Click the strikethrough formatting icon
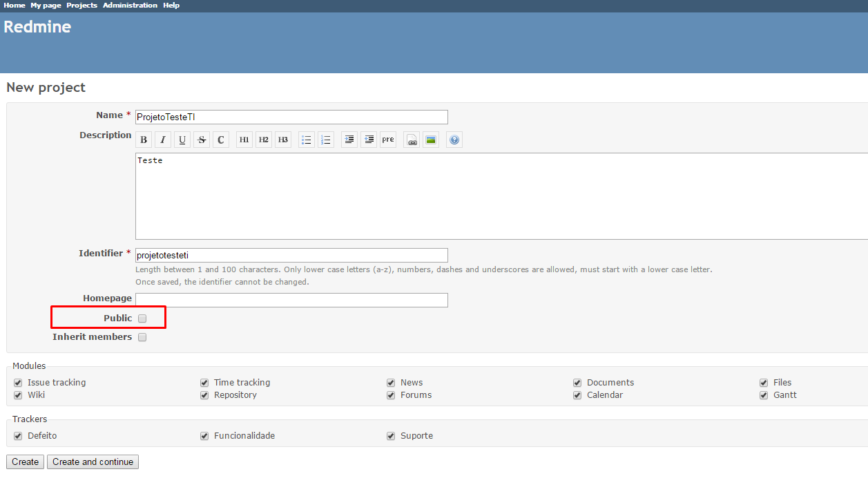Viewport: 868px width, 485px height. pyautogui.click(x=202, y=140)
